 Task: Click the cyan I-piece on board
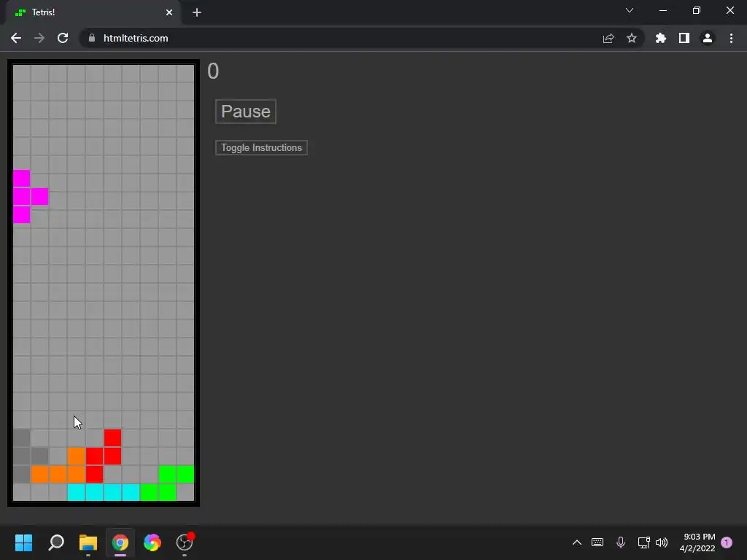[x=104, y=492]
